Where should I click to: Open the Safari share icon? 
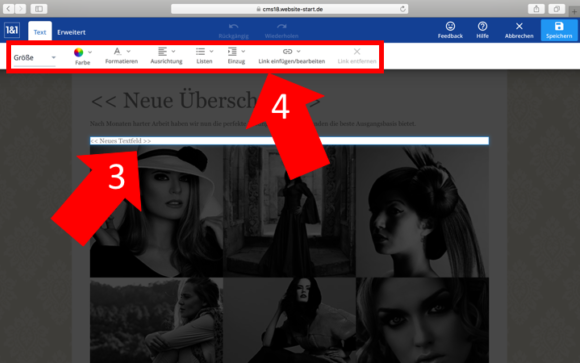tap(536, 9)
